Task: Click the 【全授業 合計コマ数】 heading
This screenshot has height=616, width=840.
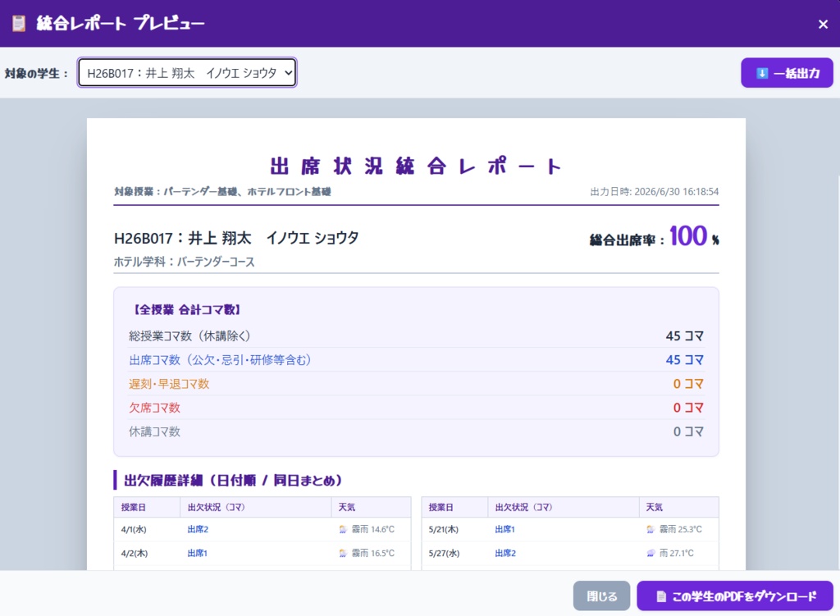Action: [x=186, y=309]
